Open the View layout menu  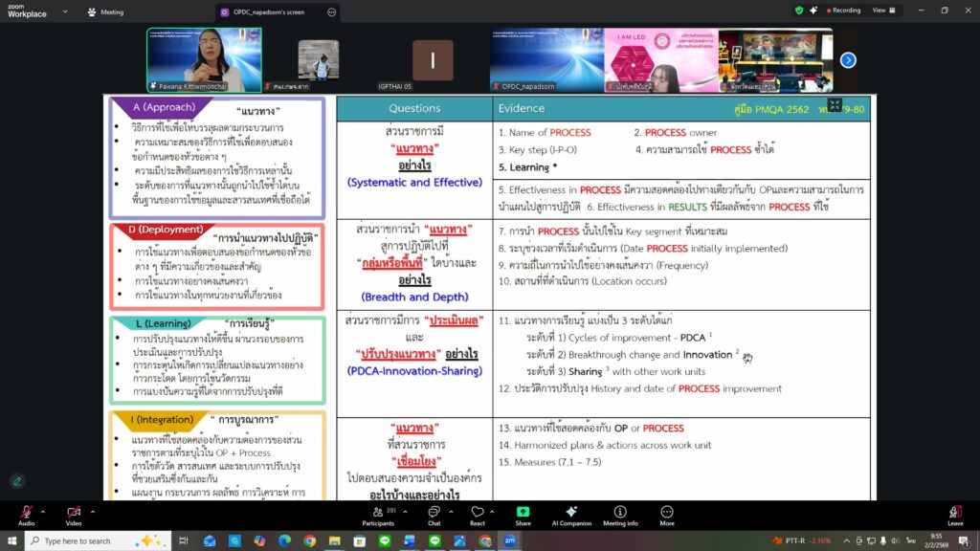[x=881, y=11]
